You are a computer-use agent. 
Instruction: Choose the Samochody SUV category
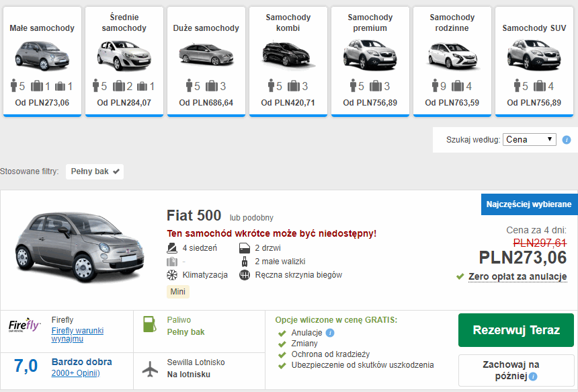tap(534, 61)
